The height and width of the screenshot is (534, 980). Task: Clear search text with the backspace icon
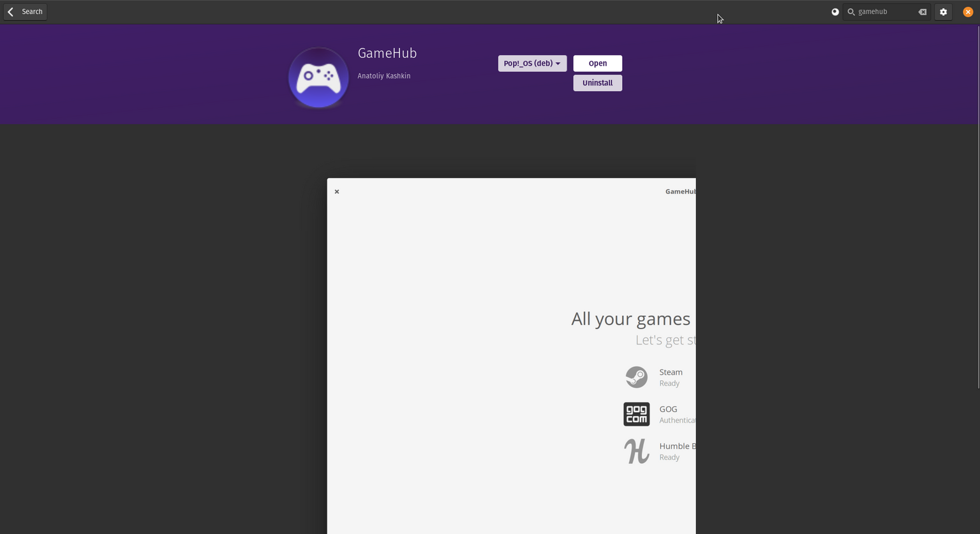(x=921, y=11)
